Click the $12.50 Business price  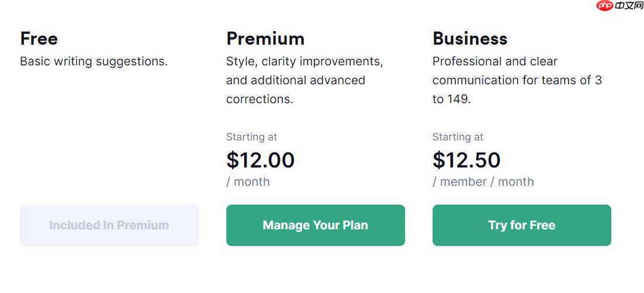point(467,160)
